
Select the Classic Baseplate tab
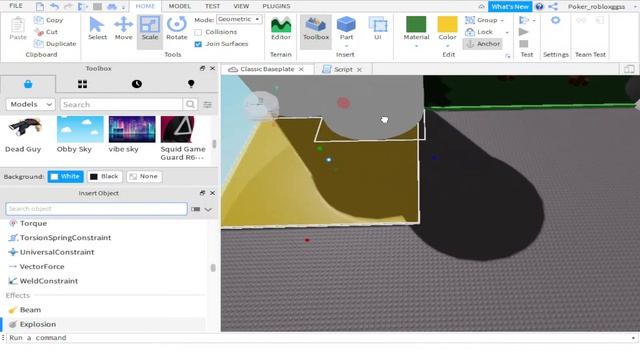[267, 69]
